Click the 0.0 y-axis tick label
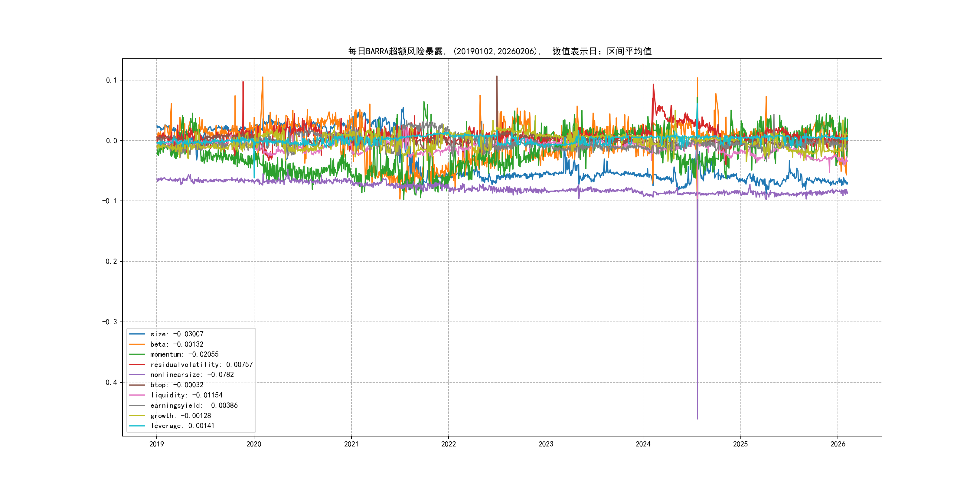The height and width of the screenshot is (490, 980). (x=111, y=141)
